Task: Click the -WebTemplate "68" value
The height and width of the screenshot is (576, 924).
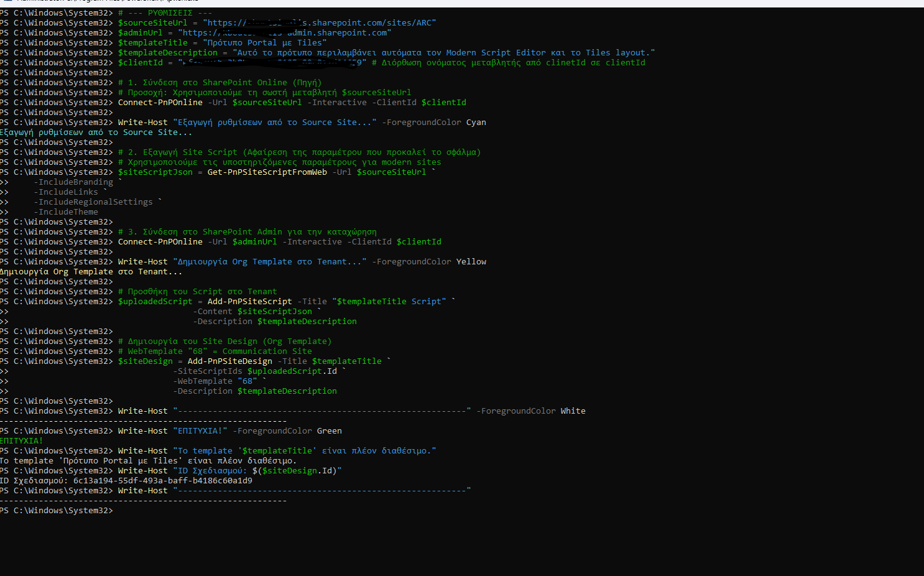Action: pos(247,381)
